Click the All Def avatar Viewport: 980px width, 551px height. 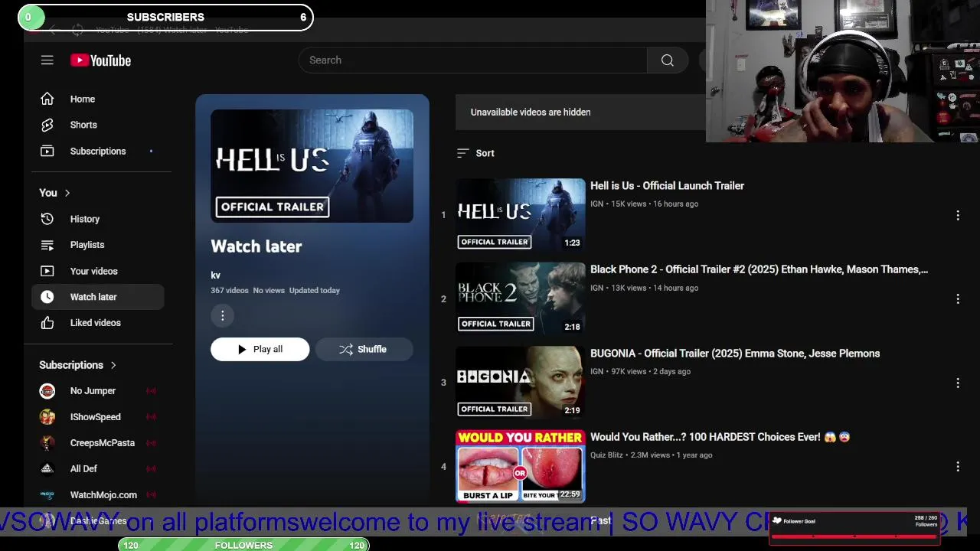[47, 469]
